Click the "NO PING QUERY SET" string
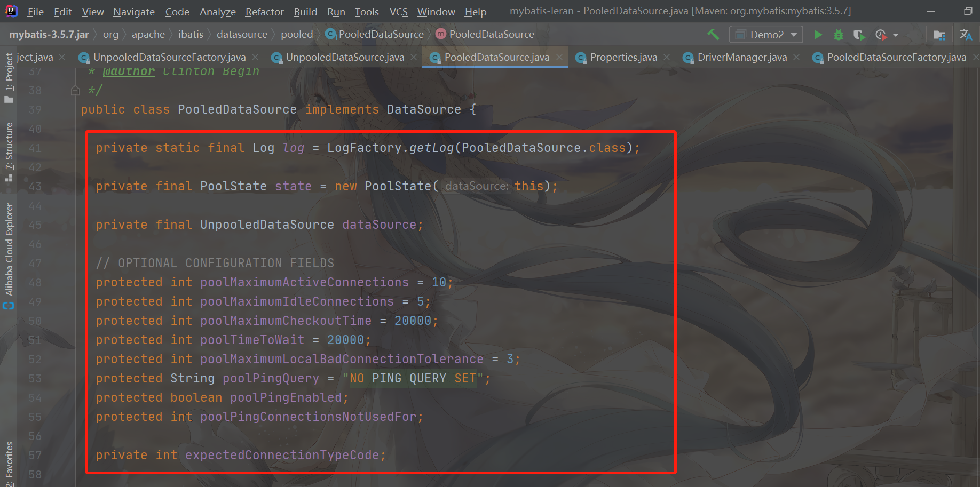 (413, 378)
